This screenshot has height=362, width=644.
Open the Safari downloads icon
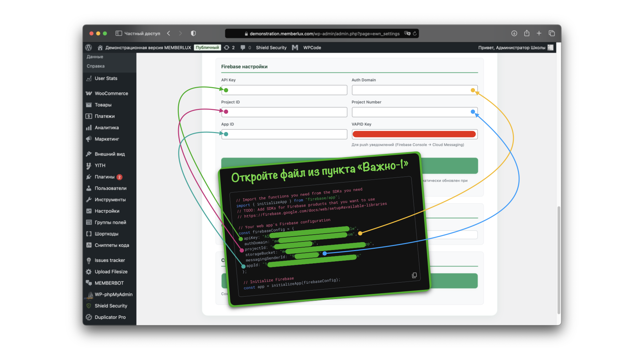(514, 33)
